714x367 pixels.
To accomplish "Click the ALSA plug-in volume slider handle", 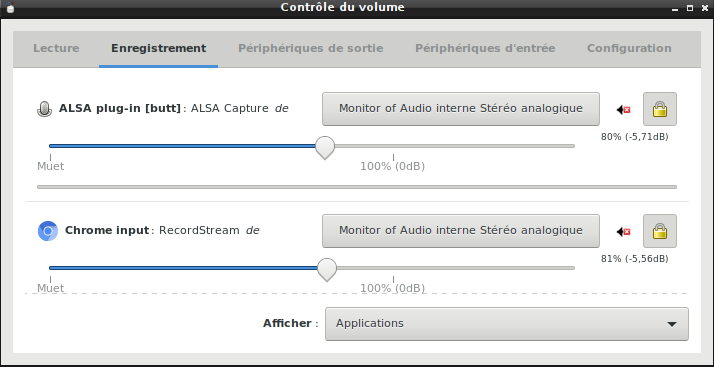I will pos(325,147).
